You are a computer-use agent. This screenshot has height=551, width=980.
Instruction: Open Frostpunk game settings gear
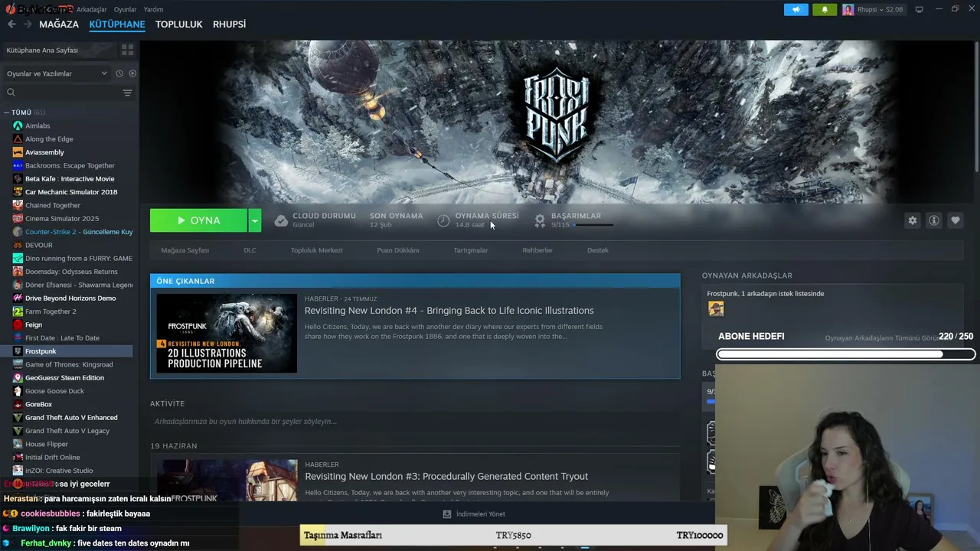point(912,220)
